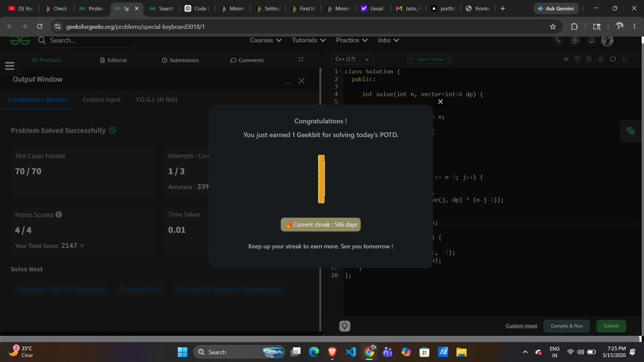Expand code editor to fullscreen
The width and height of the screenshot is (644, 362).
pos(624,59)
